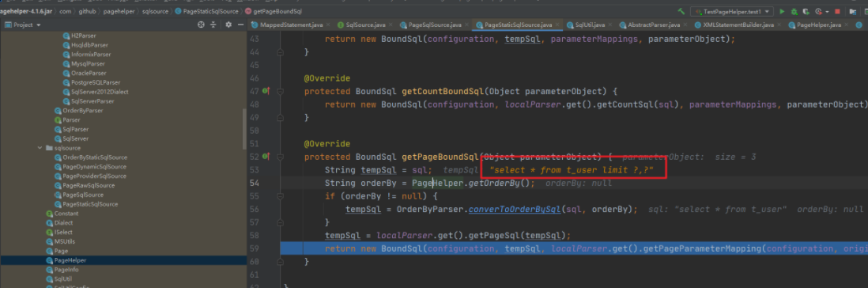
Task: Close the SqlSource.java tab
Action: 391,25
